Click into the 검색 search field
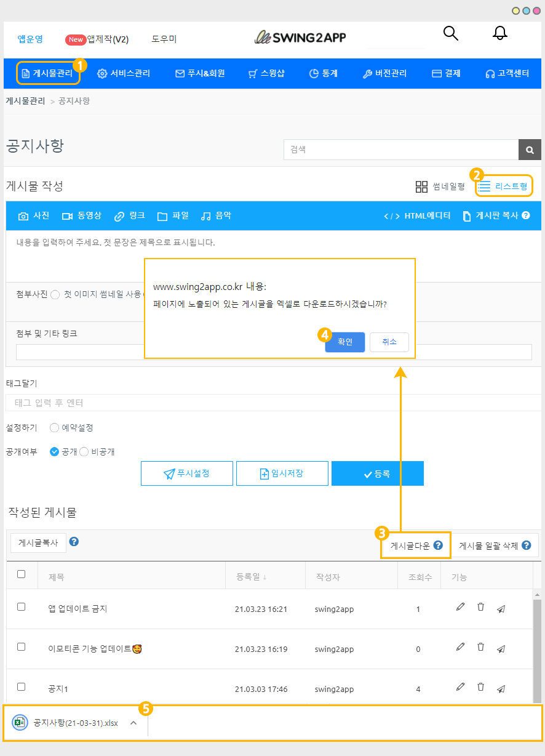 pyautogui.click(x=400, y=150)
